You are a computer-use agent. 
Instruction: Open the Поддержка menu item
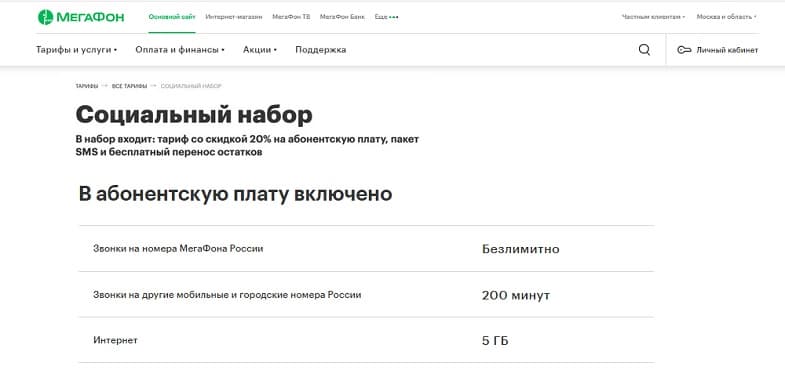(320, 50)
